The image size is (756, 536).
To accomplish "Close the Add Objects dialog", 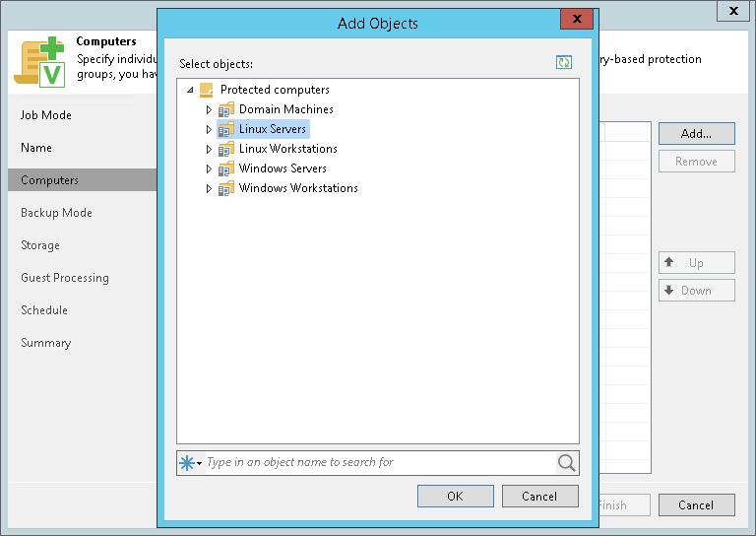I will 577,20.
